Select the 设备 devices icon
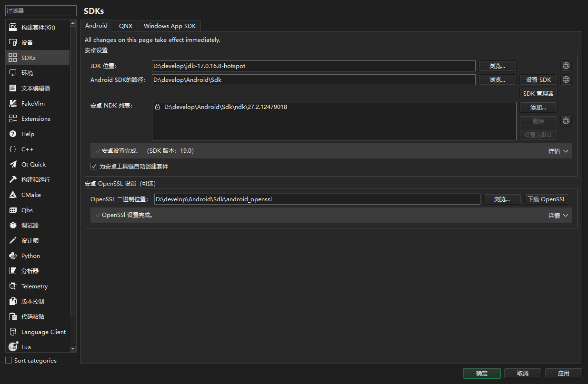The image size is (588, 384). [x=13, y=42]
